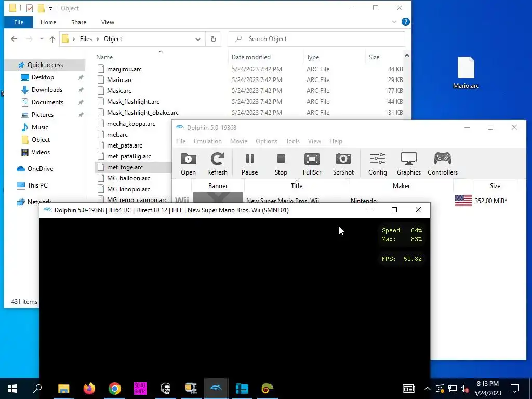
Task: Open the address bar history dropdown
Action: pos(198,39)
